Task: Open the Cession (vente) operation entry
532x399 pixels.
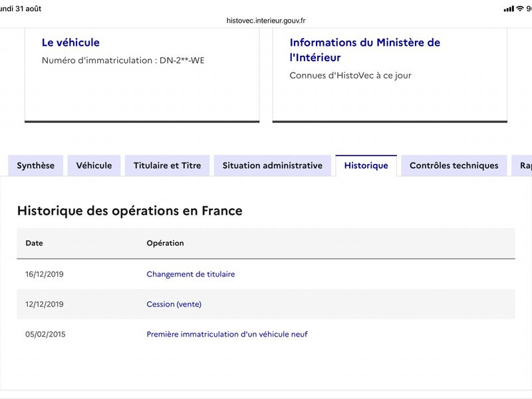Action: tap(174, 304)
